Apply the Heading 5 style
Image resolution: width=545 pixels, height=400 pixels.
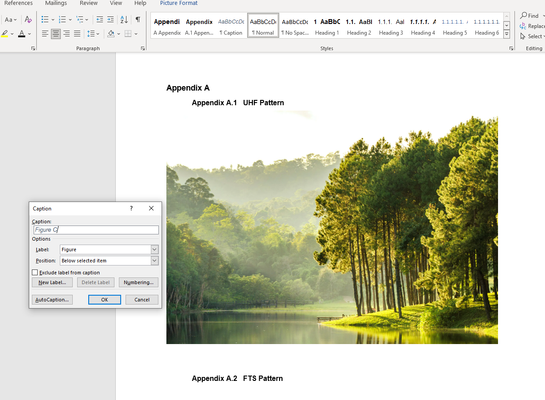[455, 27]
